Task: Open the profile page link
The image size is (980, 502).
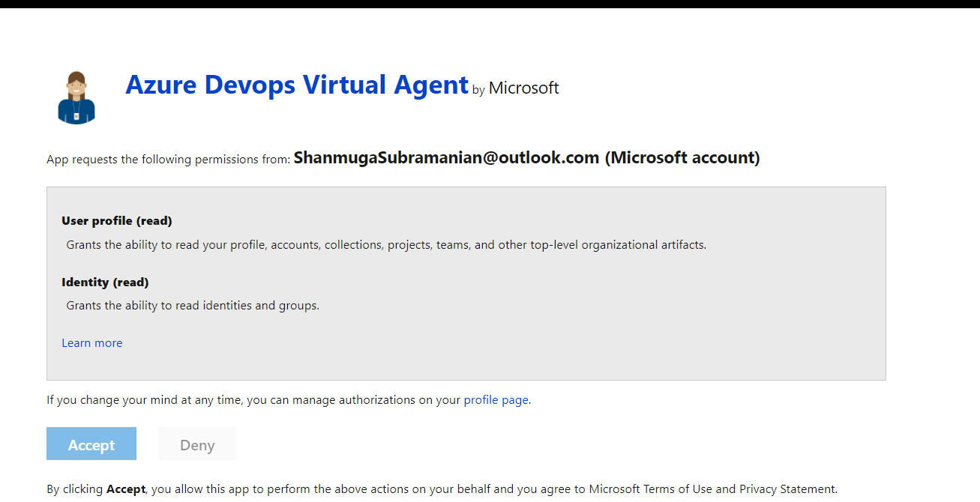Action: 496,400
